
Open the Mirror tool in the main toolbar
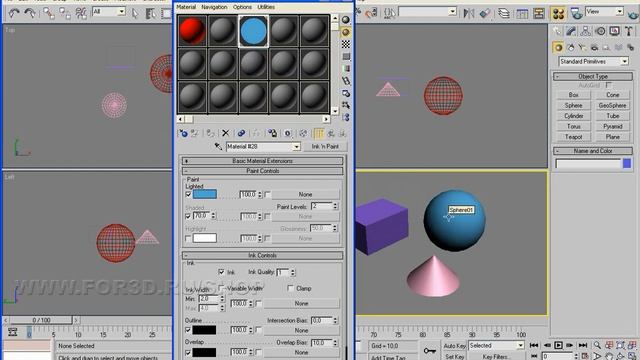[x=469, y=13]
